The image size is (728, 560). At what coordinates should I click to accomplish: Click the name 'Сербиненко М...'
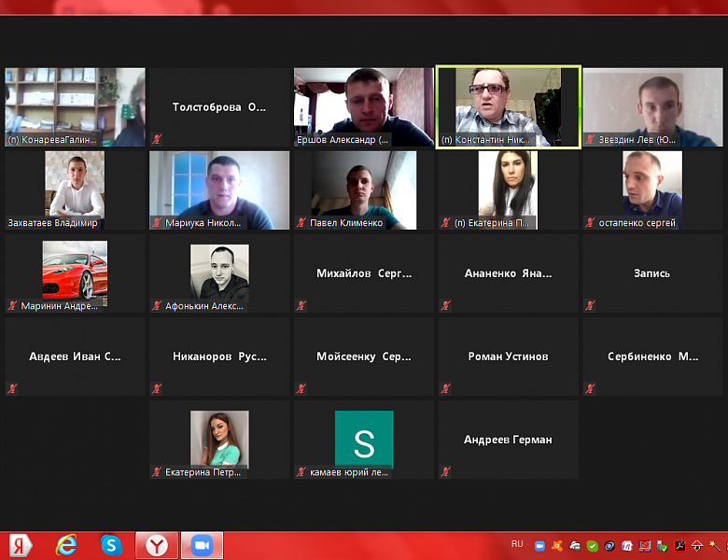pyautogui.click(x=652, y=357)
